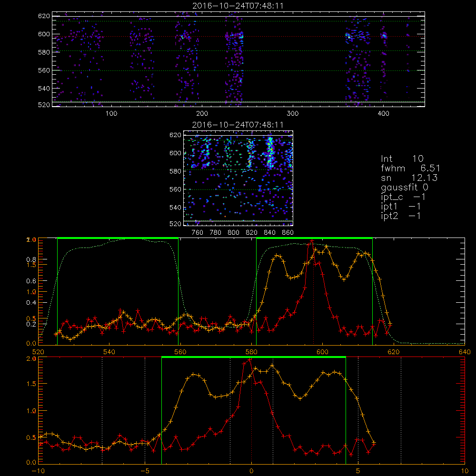Click x-axis label 5 of the bottom plot

358,471
